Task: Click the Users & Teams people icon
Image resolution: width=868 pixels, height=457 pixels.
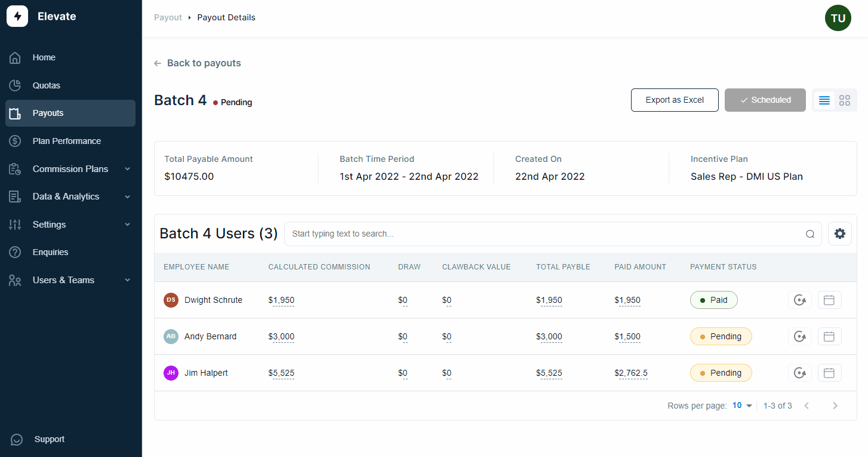Action: [x=15, y=280]
